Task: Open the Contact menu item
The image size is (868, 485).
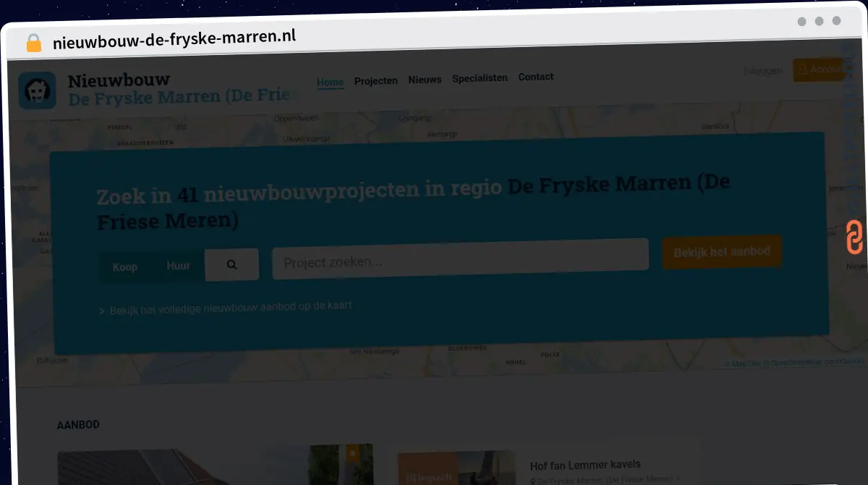Action: 535,76
